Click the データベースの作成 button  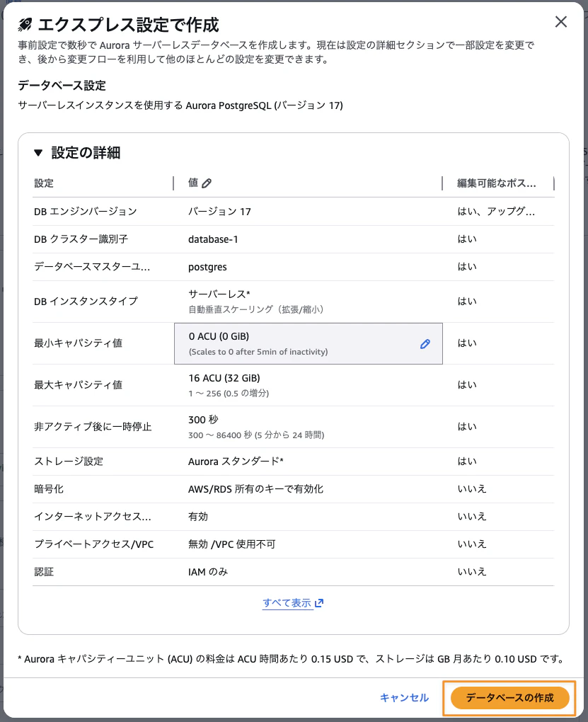509,698
